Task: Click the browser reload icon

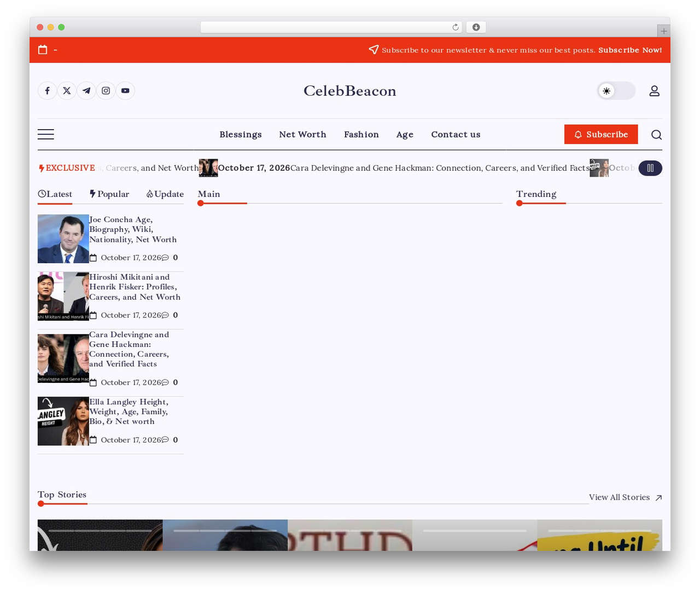Action: [456, 27]
